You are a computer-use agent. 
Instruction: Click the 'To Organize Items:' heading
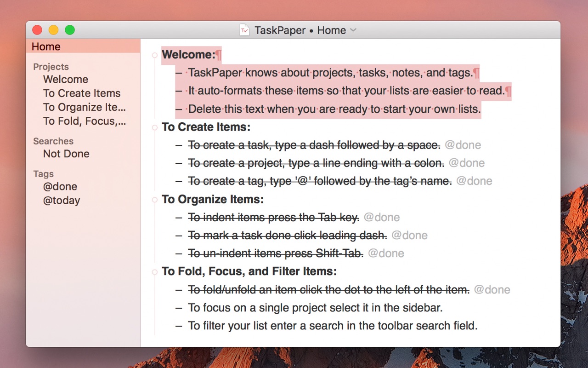click(213, 199)
